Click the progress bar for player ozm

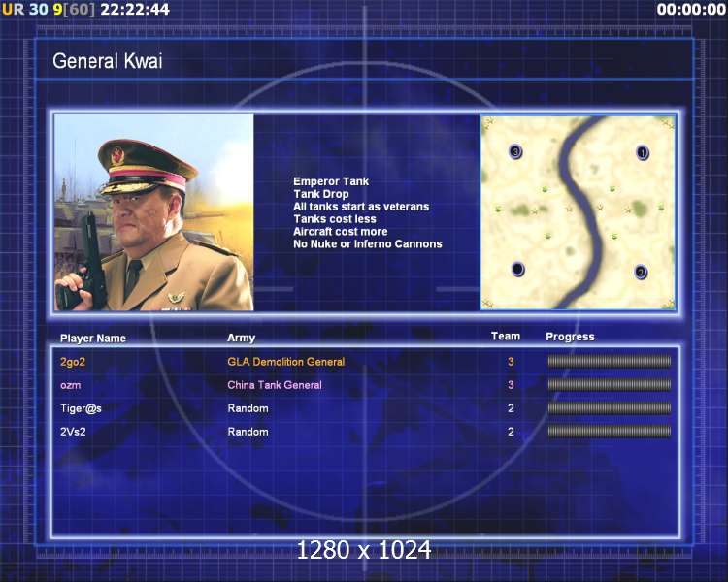[x=610, y=384]
